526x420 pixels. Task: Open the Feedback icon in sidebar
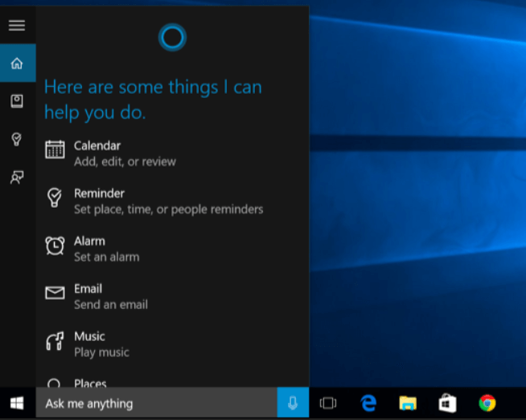click(x=17, y=177)
